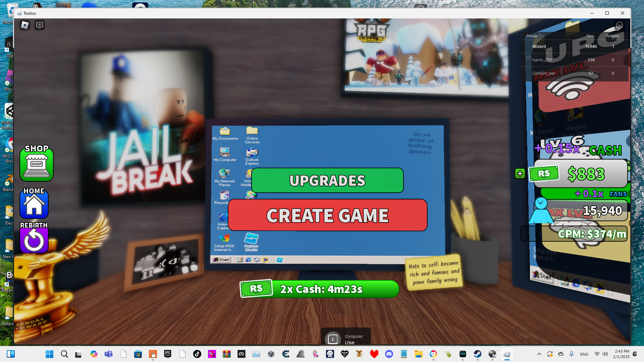Open the three-dots options menu icon
This screenshot has width=644, height=362.
coord(619,25)
